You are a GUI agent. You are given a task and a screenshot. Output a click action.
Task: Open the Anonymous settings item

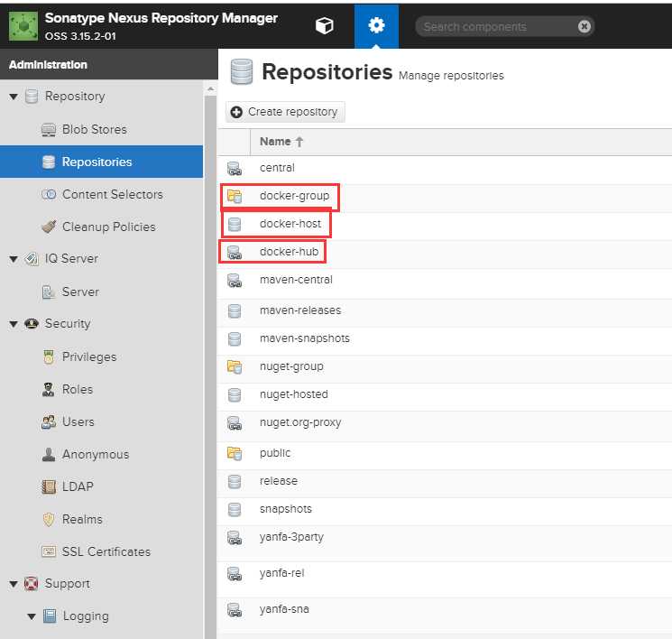pos(95,454)
